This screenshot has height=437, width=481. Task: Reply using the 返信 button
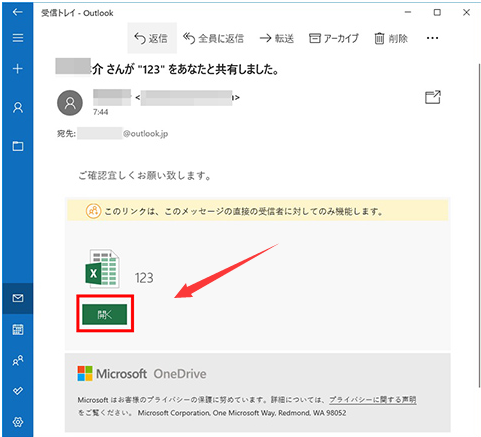pos(152,38)
